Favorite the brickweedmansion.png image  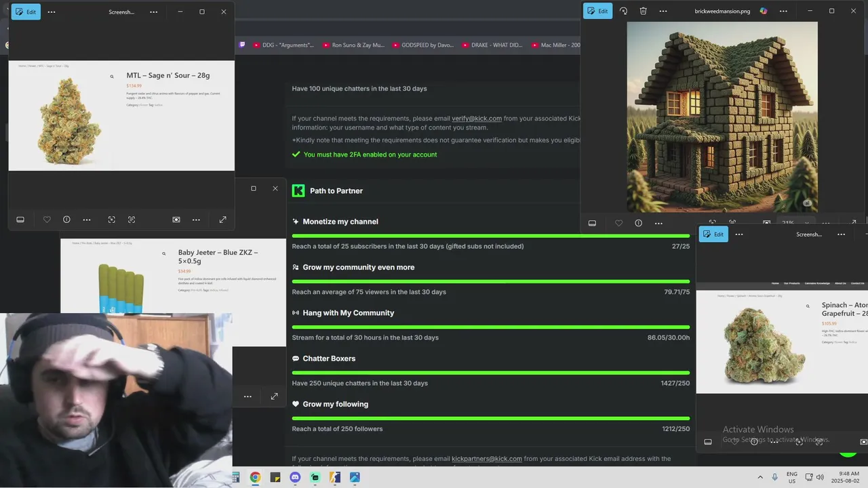point(618,223)
